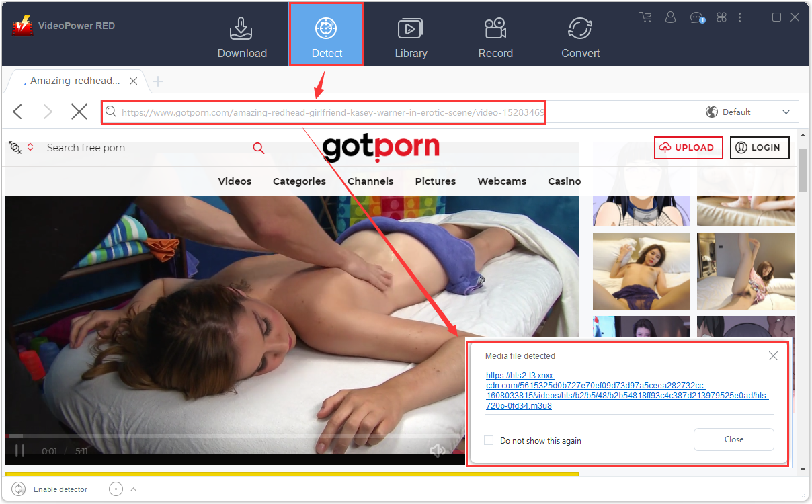This screenshot has height=504, width=812.
Task: Open the Categories menu item
Action: [x=299, y=181]
